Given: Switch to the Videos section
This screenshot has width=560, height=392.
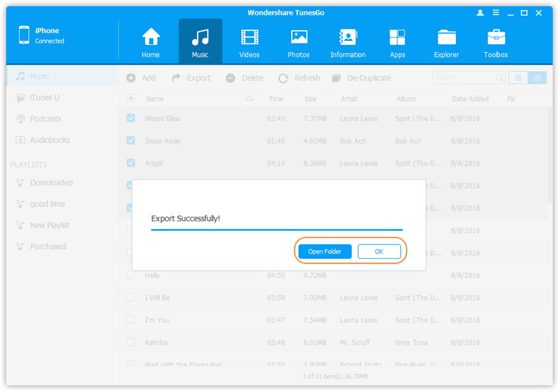Looking at the screenshot, I should (x=249, y=43).
